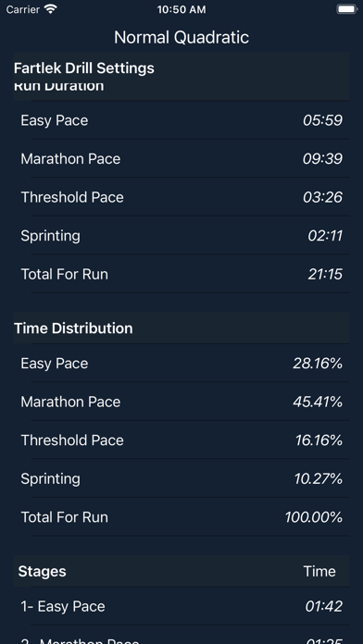The height and width of the screenshot is (644, 363).
Task: Open the Sprinting 02:11 duration row
Action: point(181,236)
